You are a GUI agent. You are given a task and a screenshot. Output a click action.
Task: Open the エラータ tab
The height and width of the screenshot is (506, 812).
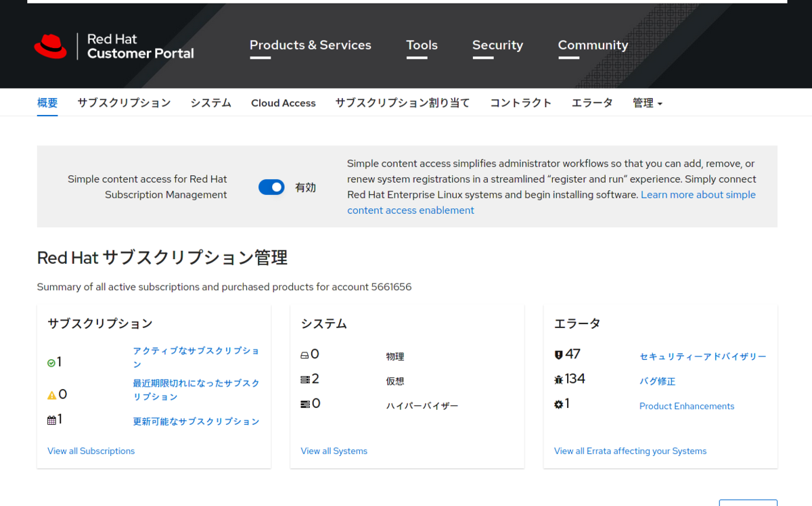pos(592,103)
